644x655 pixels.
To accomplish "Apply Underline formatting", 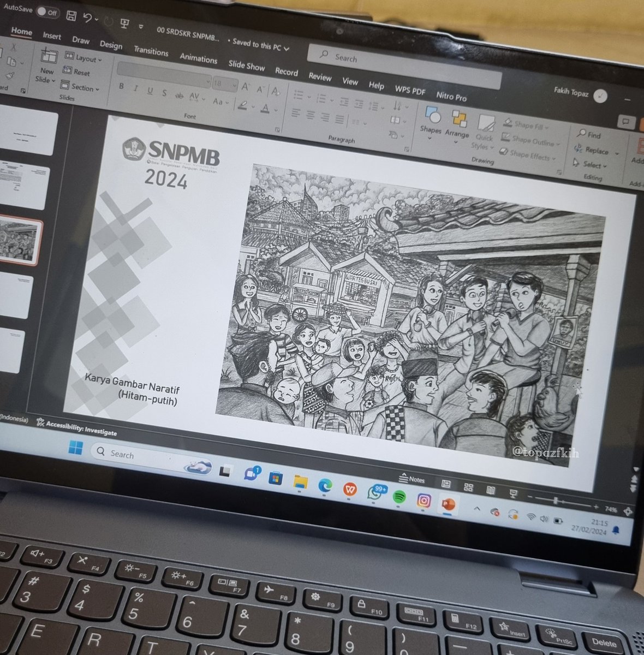I will tap(150, 91).
